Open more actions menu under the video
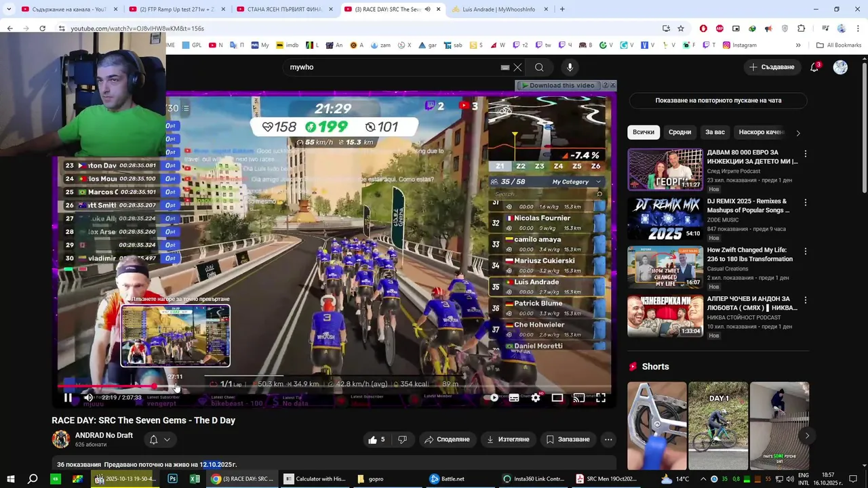This screenshot has height=488, width=868. coord(608,439)
